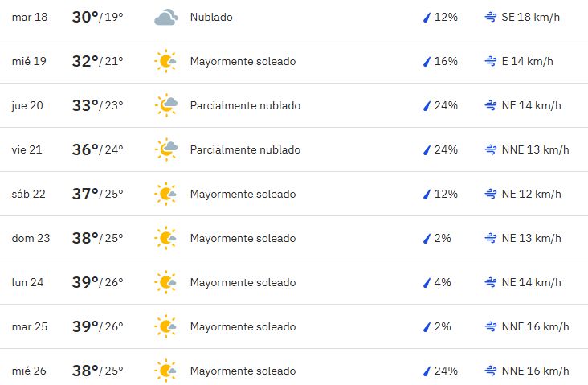The height and width of the screenshot is (385, 588).
Task: Click the 36°/24° temperature on vie 21
Action: click(97, 149)
